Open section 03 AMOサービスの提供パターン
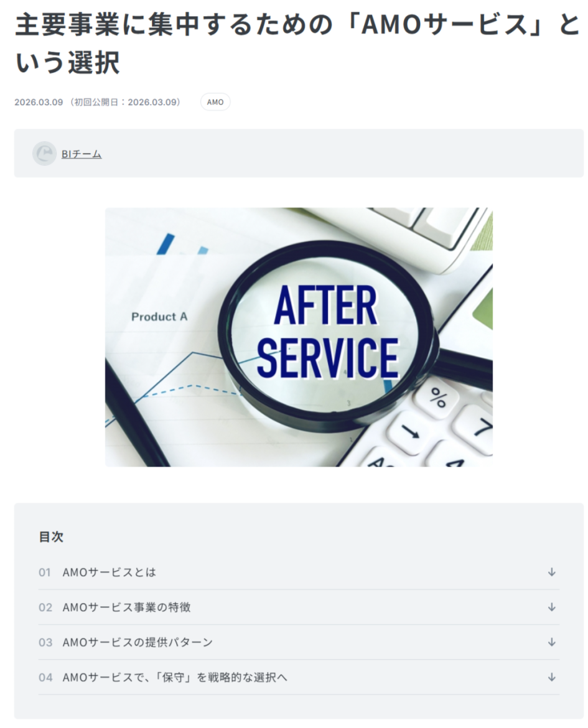 point(299,642)
